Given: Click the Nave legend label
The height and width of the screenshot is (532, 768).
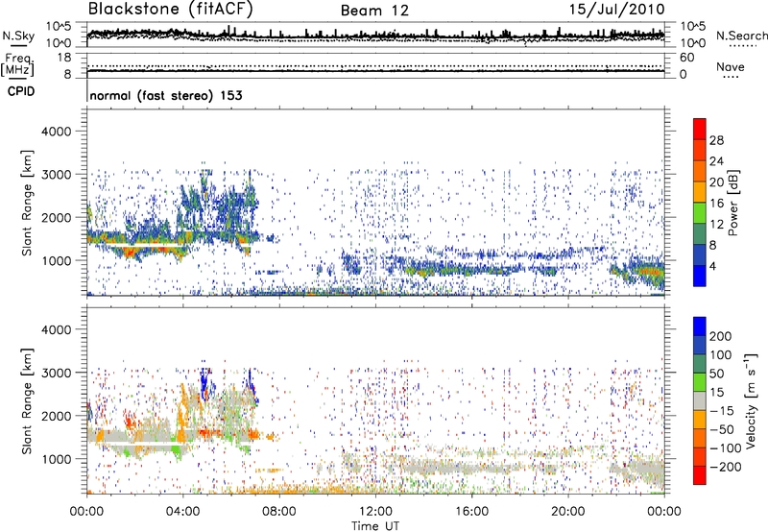Looking at the screenshot, I should (731, 66).
